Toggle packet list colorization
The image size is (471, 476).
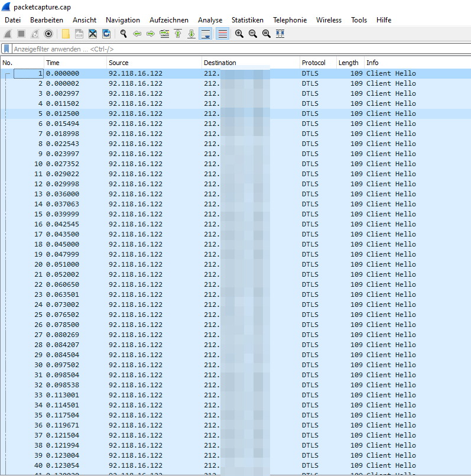222,34
